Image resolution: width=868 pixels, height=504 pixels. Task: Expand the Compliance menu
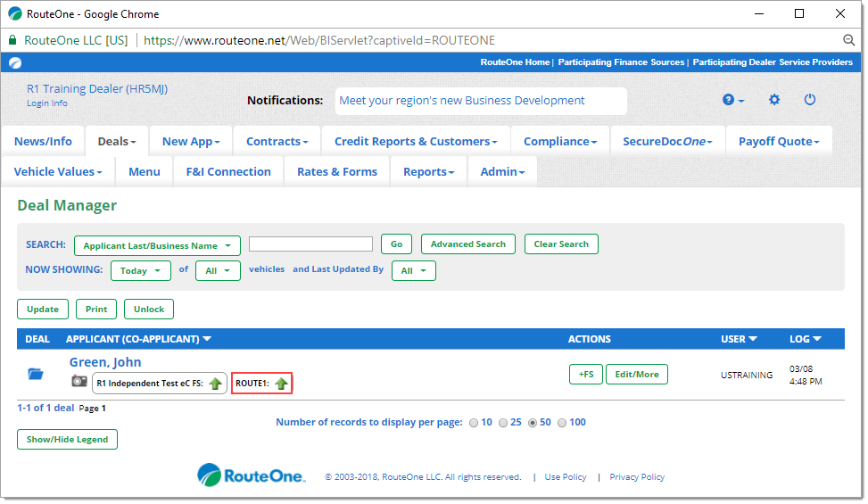click(560, 142)
